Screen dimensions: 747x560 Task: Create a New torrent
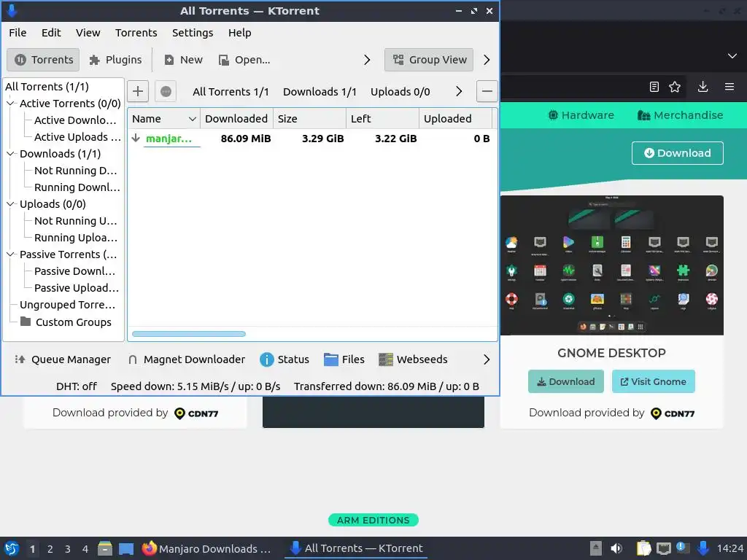[x=183, y=60]
